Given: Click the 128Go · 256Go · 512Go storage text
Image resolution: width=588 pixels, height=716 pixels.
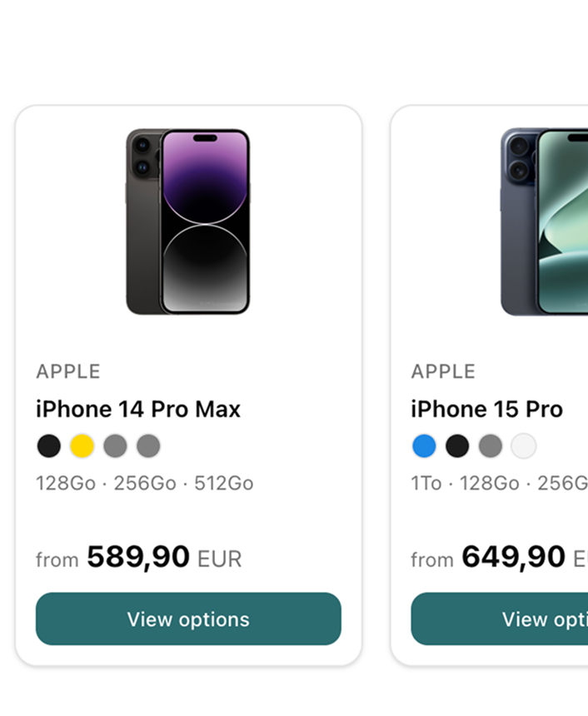Looking at the screenshot, I should tap(145, 483).
